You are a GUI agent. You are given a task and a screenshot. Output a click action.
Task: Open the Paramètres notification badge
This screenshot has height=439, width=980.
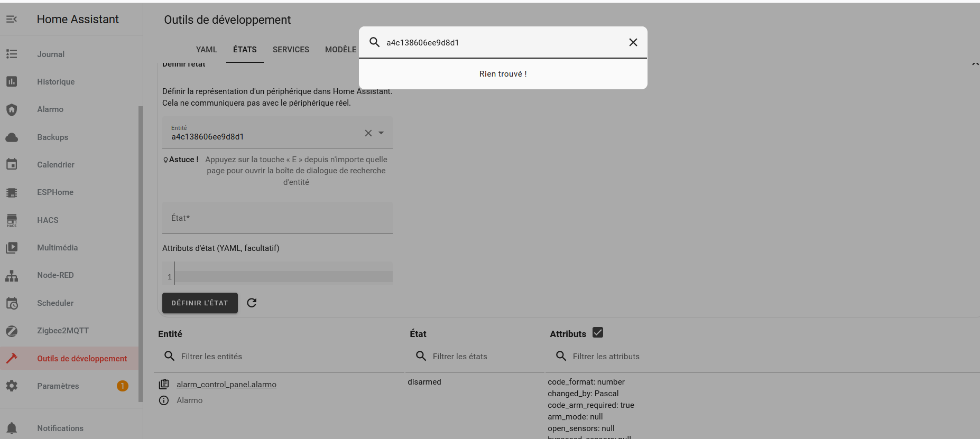pos(122,386)
